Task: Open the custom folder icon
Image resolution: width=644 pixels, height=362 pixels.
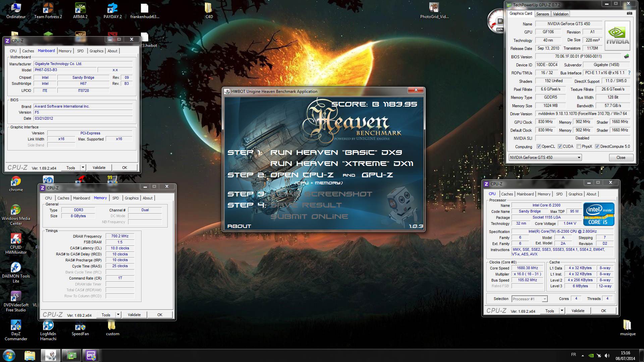Action: click(x=112, y=328)
